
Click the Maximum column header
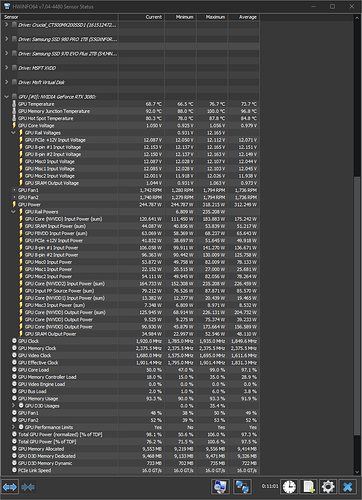(x=212, y=17)
